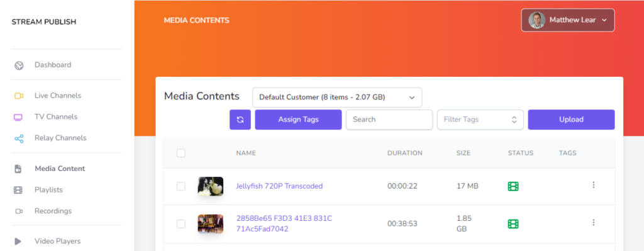Click the Search input field

[x=389, y=120]
